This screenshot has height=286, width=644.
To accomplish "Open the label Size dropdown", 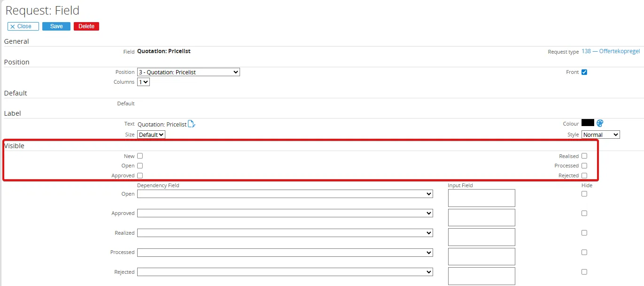I will click(151, 135).
